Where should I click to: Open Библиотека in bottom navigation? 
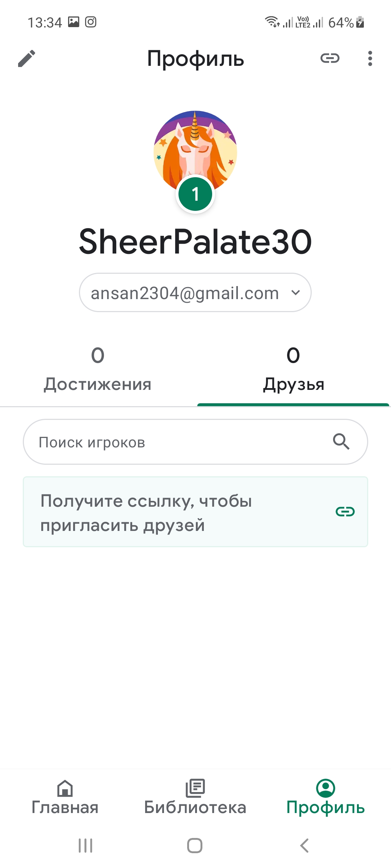click(x=195, y=797)
